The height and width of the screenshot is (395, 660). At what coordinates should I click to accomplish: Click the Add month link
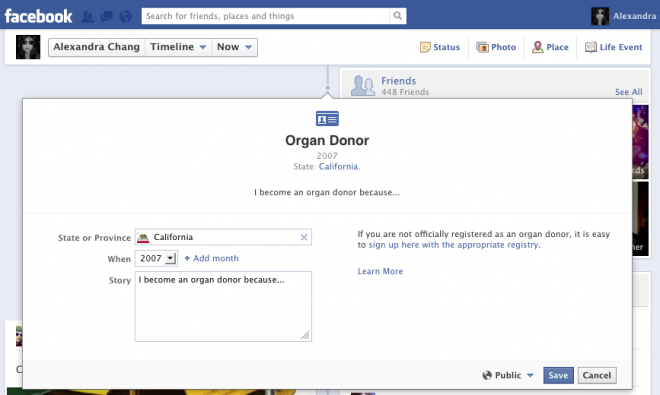[211, 259]
